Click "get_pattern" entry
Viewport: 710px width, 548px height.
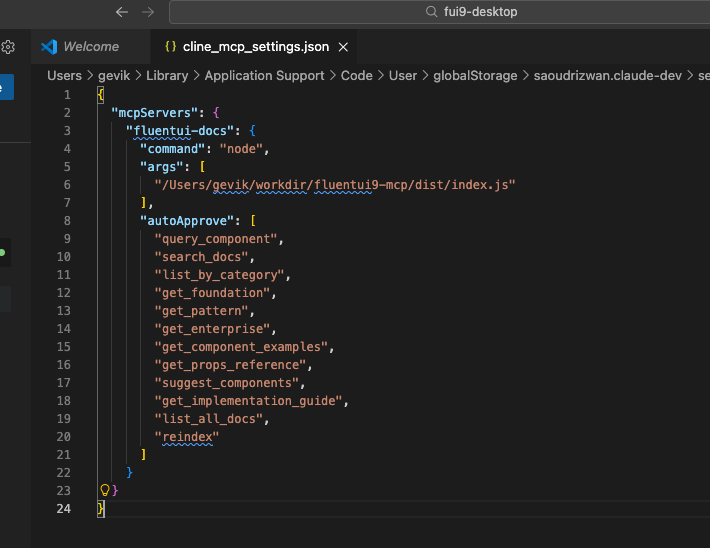click(201, 311)
